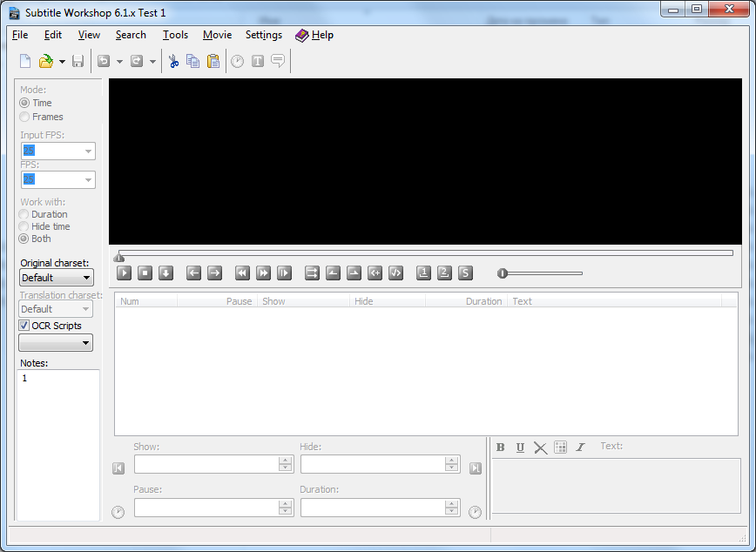
Task: Click the Duration column header
Action: [466, 301]
